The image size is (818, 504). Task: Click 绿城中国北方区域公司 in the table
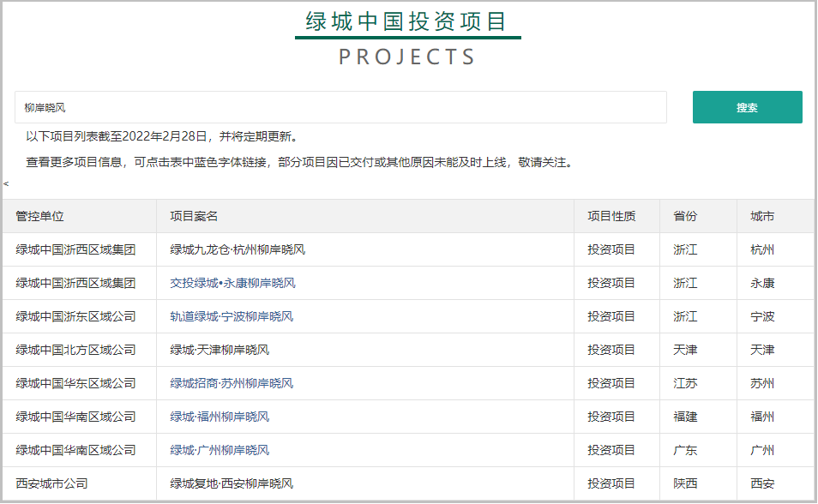[x=75, y=350]
